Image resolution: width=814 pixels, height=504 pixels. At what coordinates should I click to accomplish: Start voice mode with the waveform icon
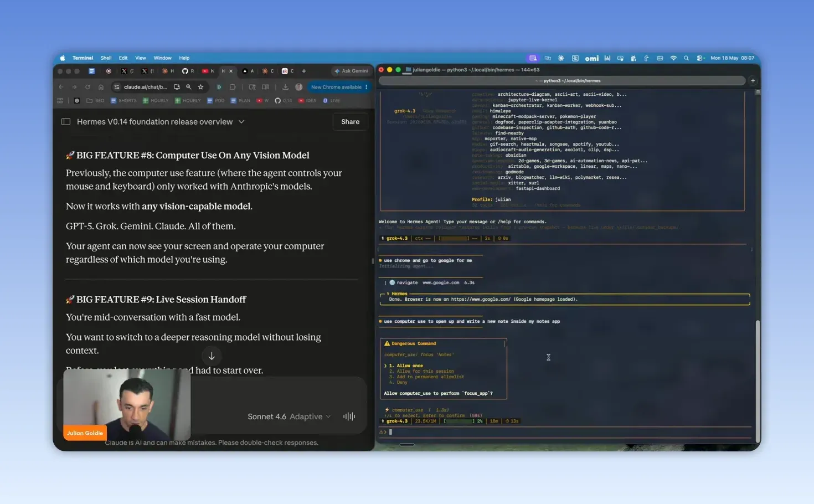[349, 416]
